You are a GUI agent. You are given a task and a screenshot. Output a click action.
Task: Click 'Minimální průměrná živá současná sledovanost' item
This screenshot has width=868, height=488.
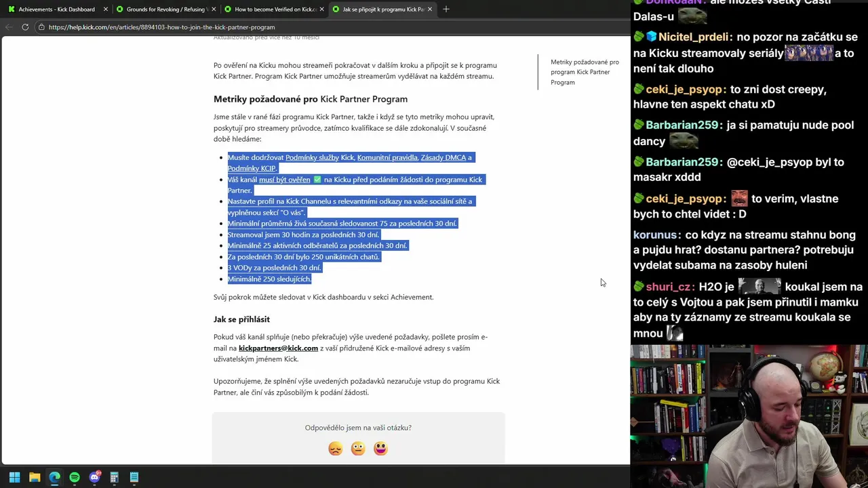342,224
